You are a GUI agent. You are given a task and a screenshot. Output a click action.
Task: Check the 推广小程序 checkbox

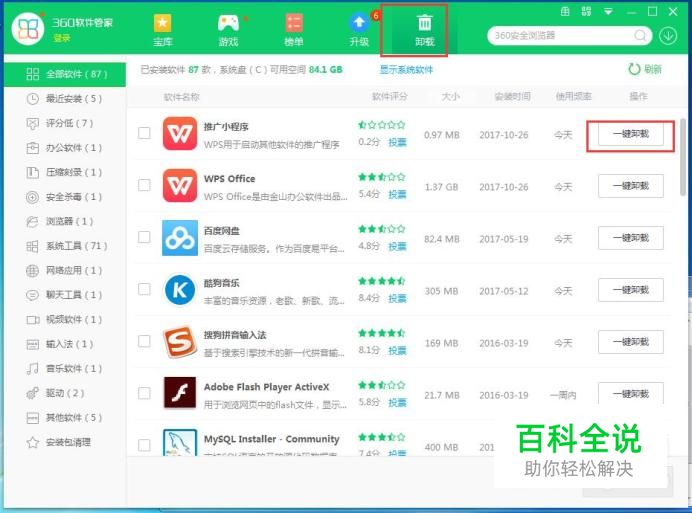pos(144,133)
